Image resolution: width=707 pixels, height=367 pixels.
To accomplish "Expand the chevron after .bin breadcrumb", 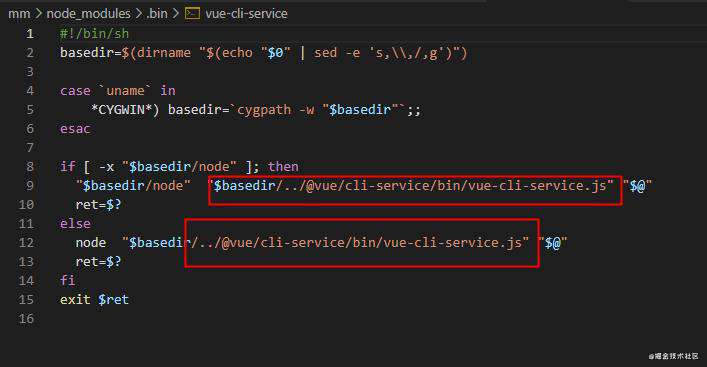I will coord(176,14).
